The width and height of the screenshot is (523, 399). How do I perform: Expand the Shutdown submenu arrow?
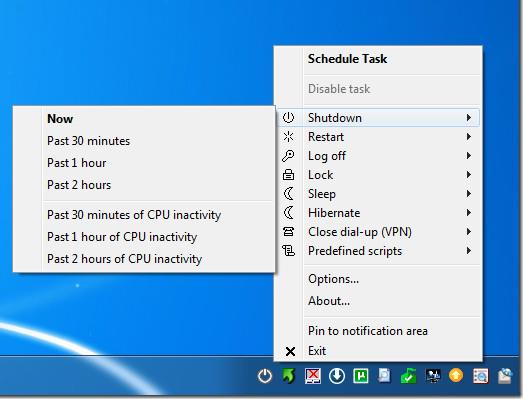tap(469, 117)
